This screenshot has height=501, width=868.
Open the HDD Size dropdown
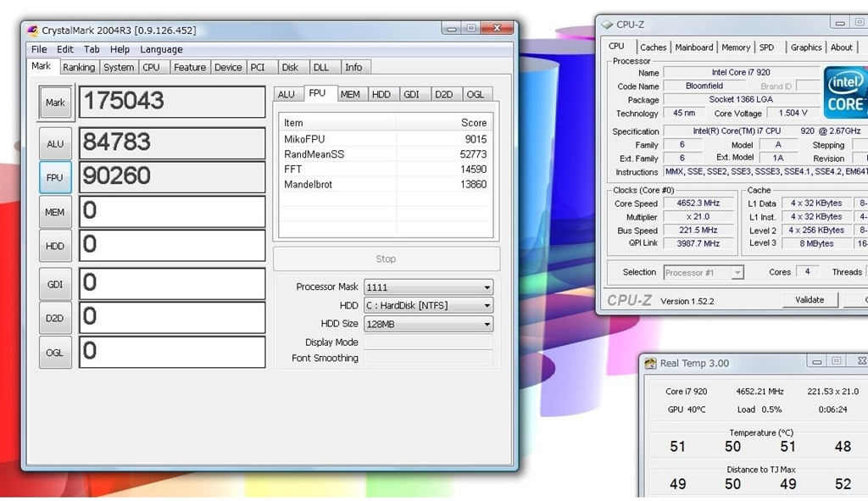[428, 324]
